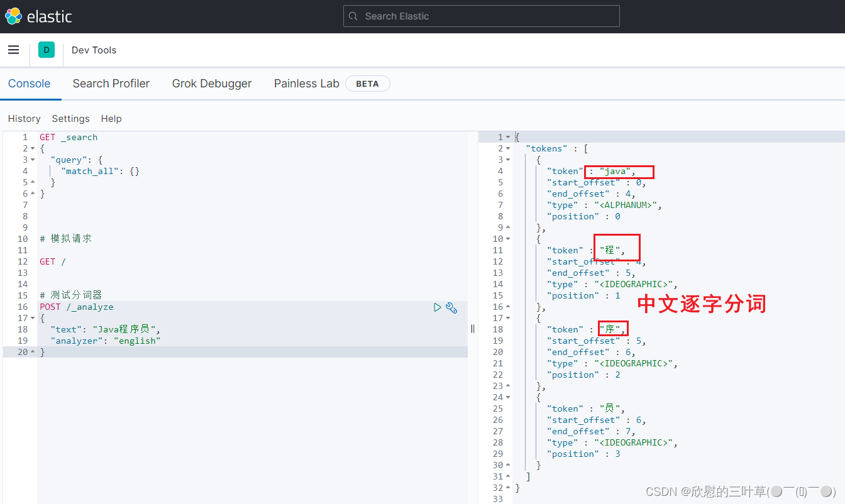Open the History menu
The width and height of the screenshot is (845, 504).
pos(25,118)
